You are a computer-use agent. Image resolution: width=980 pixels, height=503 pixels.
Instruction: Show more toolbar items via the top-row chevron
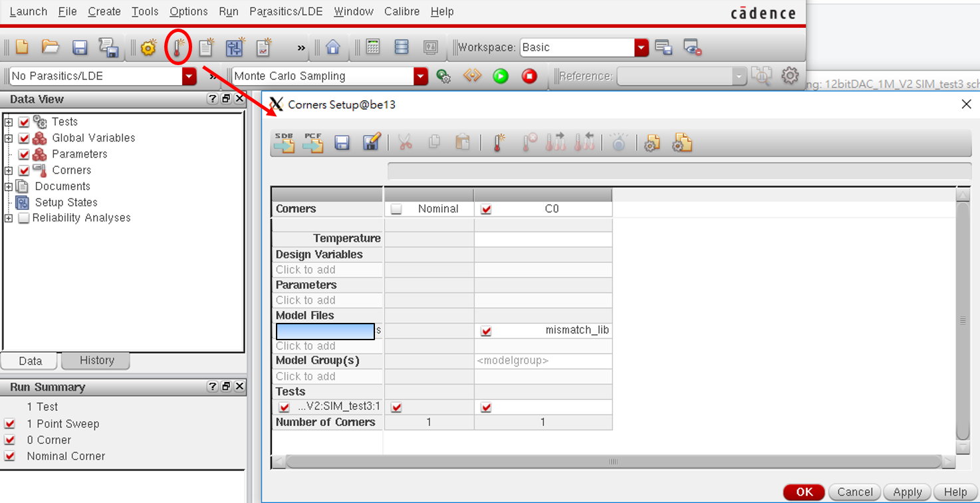click(x=301, y=48)
